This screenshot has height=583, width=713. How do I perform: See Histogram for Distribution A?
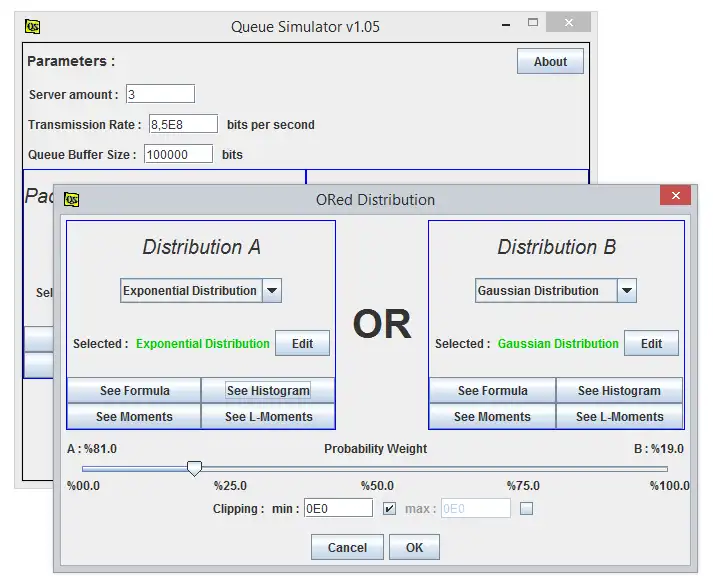click(268, 390)
